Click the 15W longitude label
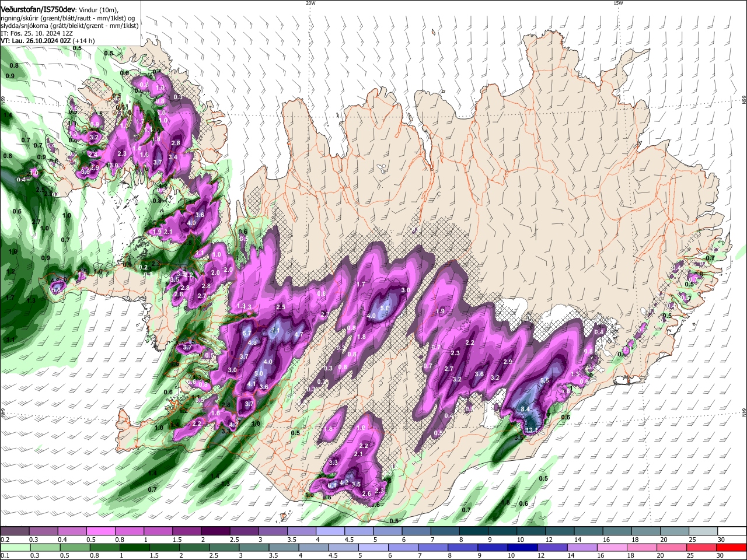 617,3
